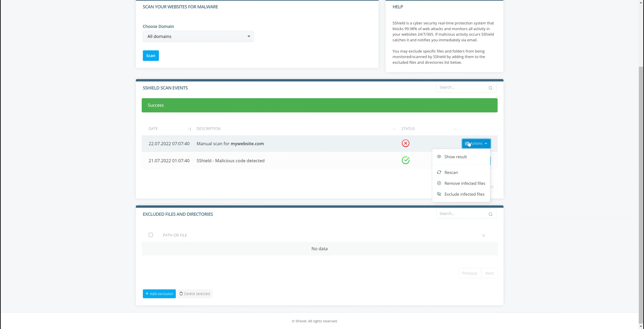Select Remove infected files option
This screenshot has height=329, width=644.
461,183
